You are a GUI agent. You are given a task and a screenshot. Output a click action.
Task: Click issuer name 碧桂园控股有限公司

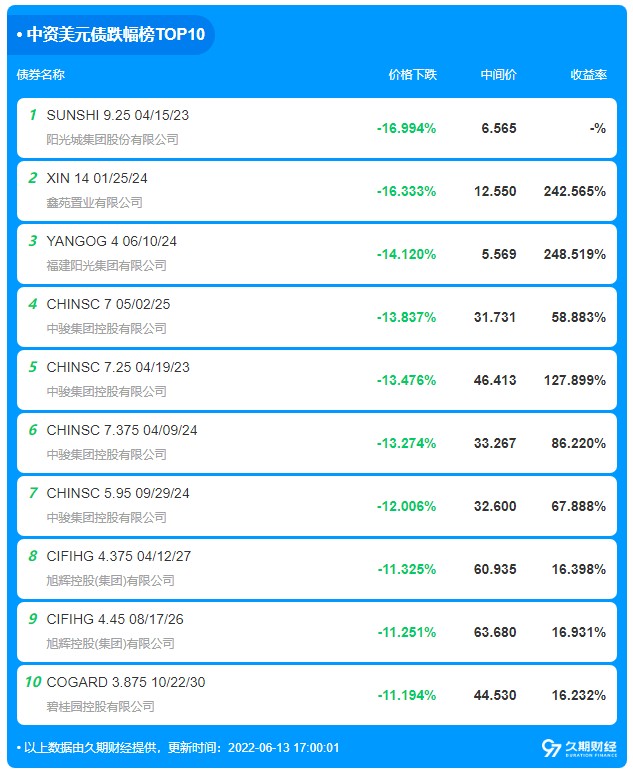click(101, 707)
